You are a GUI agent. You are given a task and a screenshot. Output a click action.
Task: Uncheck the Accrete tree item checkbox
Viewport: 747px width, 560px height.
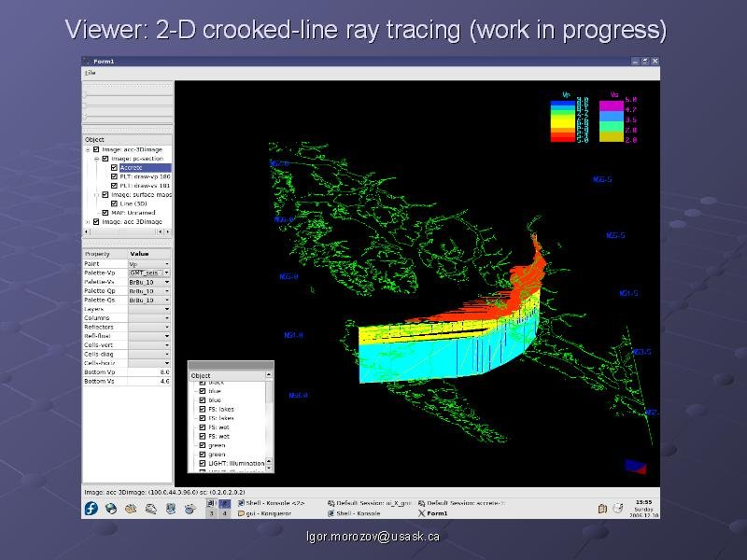114,168
